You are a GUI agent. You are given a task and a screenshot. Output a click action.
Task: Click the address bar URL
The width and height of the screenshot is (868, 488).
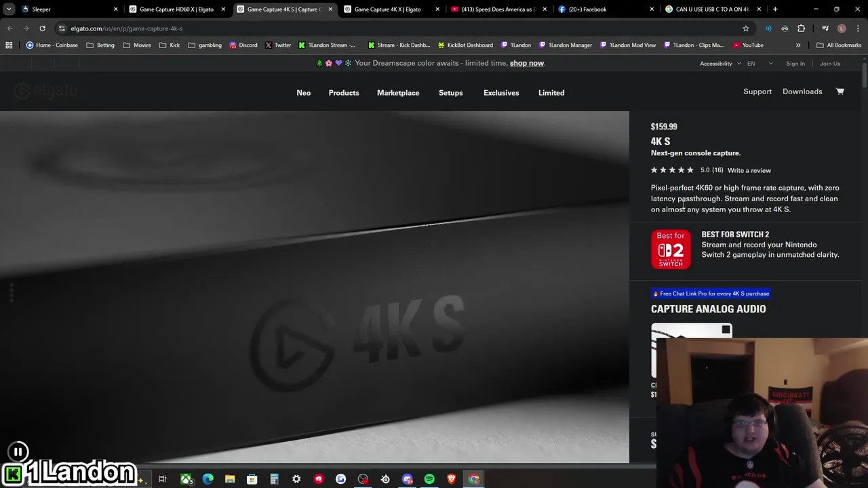pyautogui.click(x=127, y=28)
